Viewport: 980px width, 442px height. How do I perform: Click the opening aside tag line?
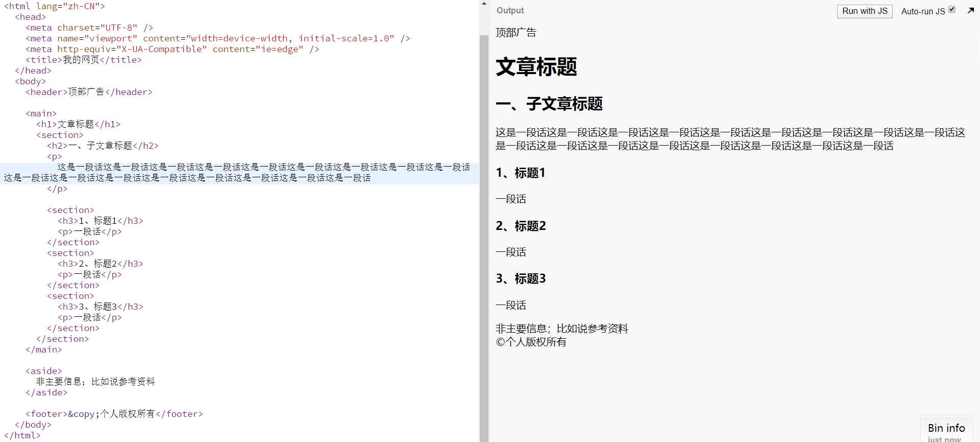[x=44, y=371]
